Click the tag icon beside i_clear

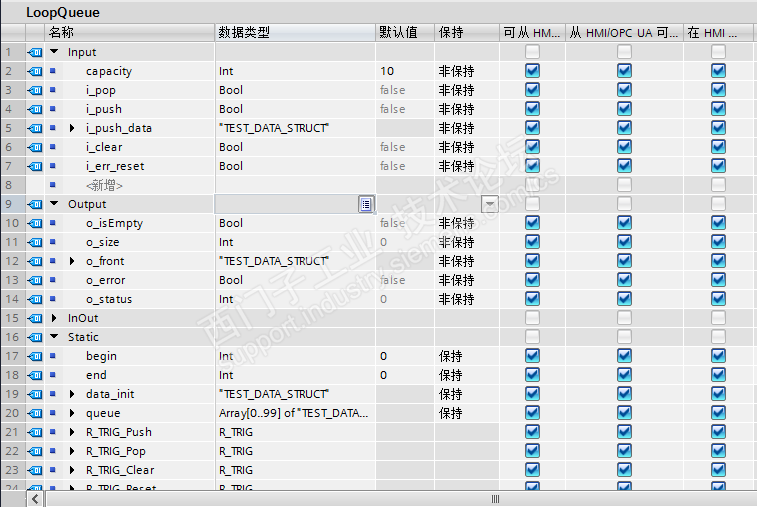click(x=35, y=147)
